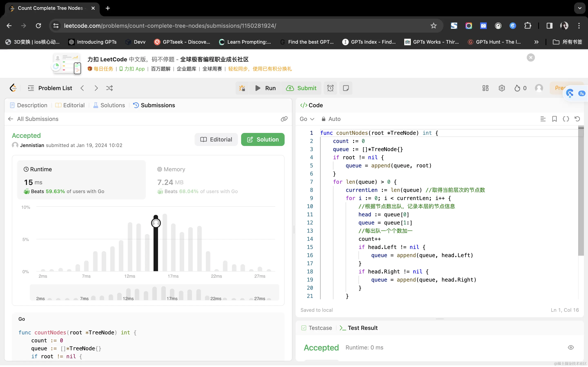Viewport: 588px width, 367px height.
Task: Expand the Chrome tab search dropdown arrow
Action: coord(580,8)
